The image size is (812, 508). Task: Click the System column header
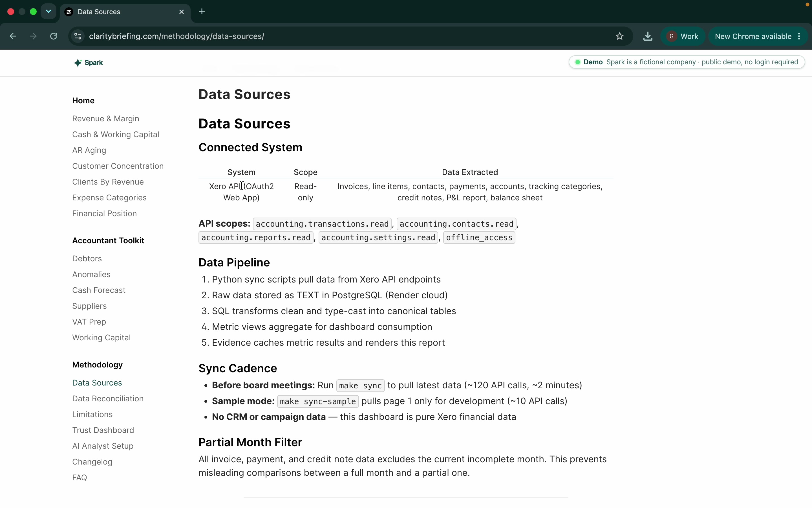241,172
